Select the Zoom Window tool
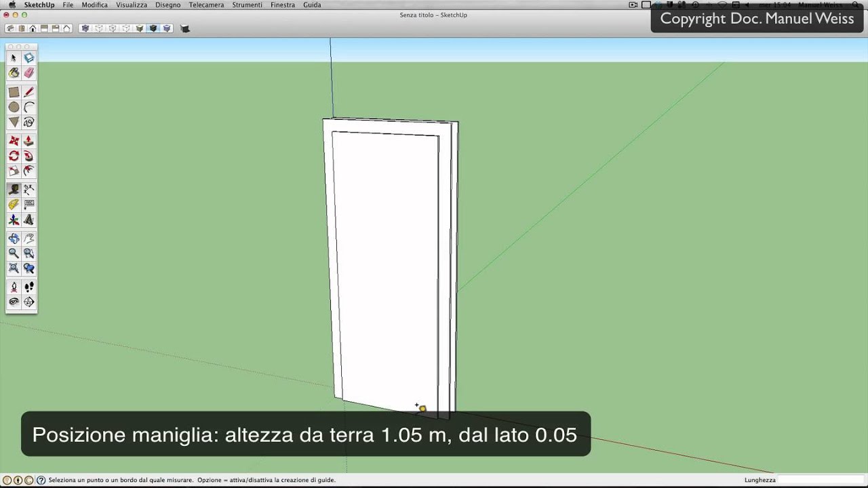 28,253
